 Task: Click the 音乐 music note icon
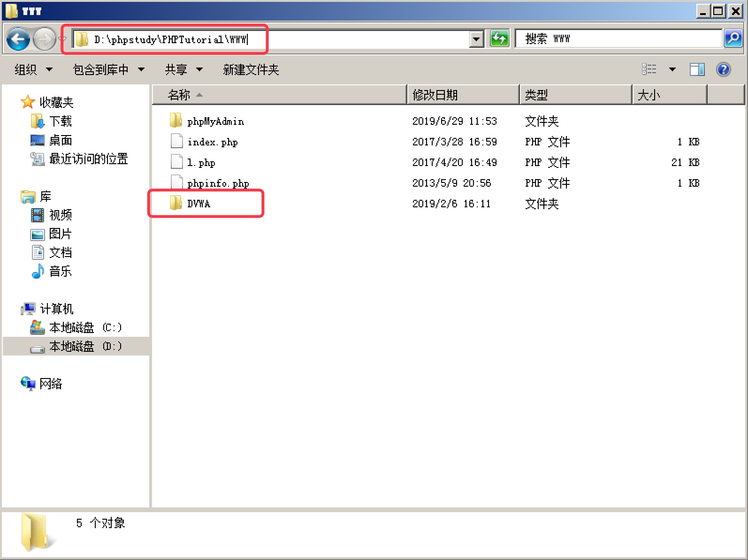click(x=38, y=271)
